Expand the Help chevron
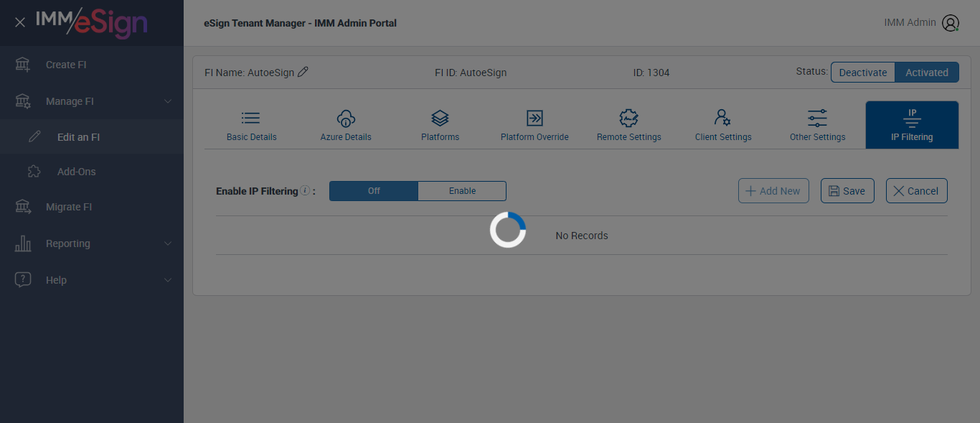 168,280
